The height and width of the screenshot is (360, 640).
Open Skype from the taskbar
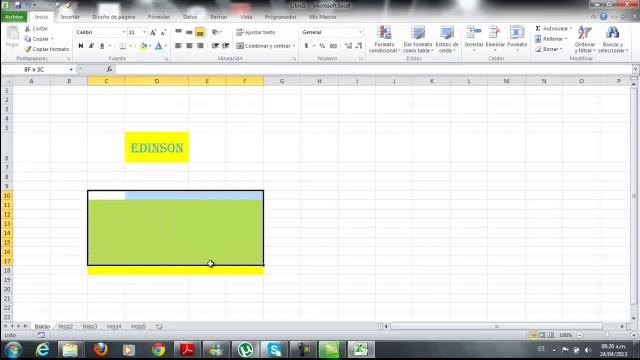pyautogui.click(x=274, y=350)
